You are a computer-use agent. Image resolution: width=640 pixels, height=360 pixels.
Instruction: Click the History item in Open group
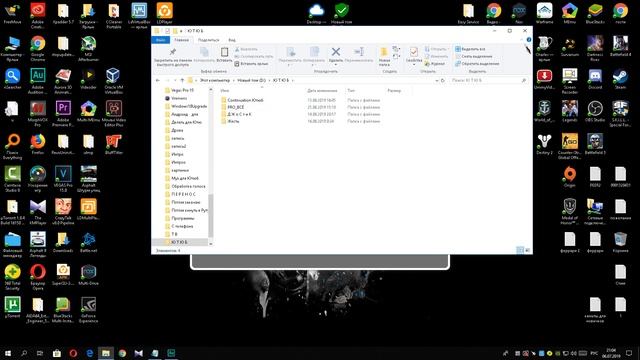pyautogui.click(x=435, y=64)
